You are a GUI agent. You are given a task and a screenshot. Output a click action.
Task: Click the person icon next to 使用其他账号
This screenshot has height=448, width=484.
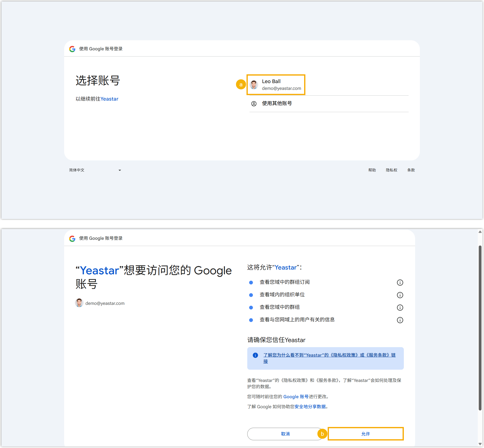click(x=254, y=104)
